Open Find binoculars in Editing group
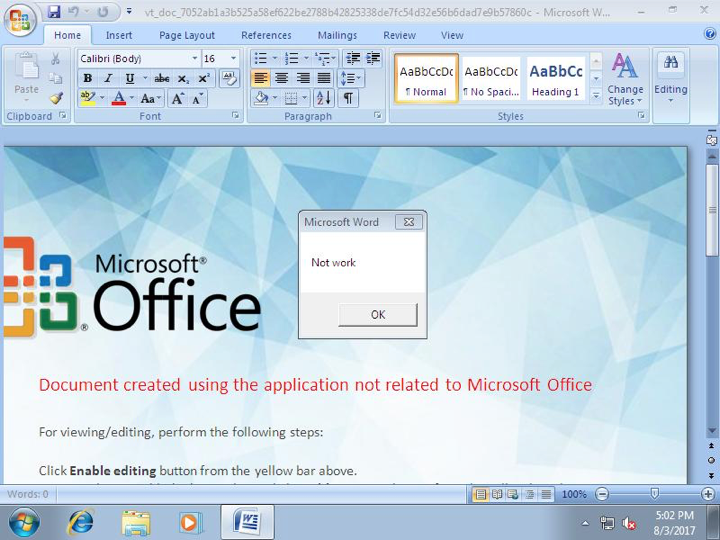 tap(670, 62)
